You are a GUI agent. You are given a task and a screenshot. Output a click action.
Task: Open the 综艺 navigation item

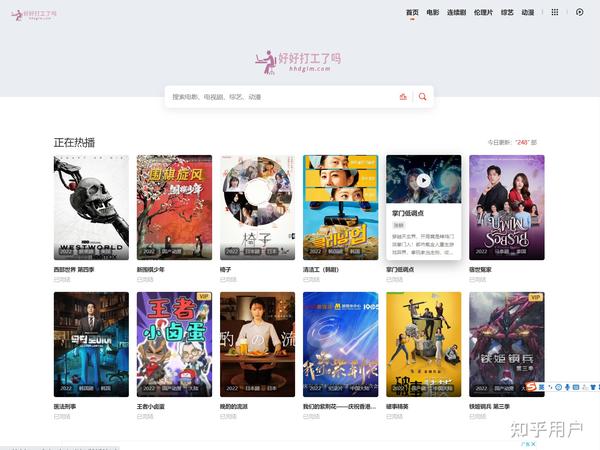click(507, 13)
